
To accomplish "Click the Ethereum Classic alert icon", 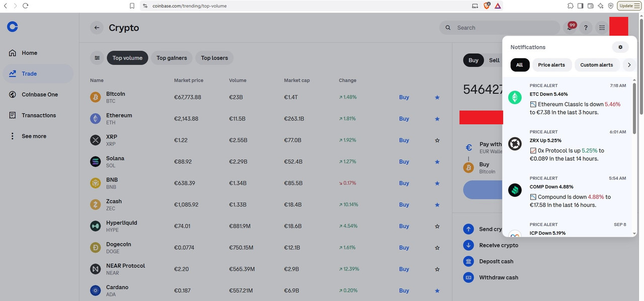I will (515, 97).
